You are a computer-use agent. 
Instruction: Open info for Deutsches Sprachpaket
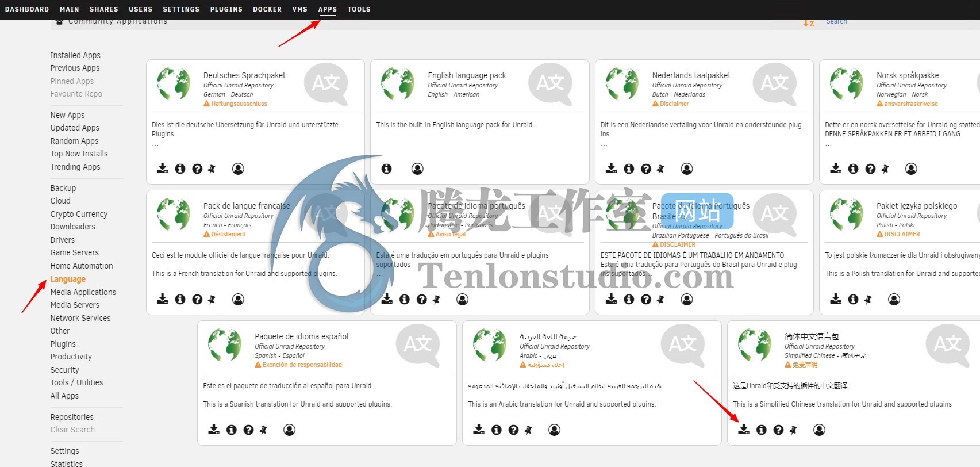(180, 169)
